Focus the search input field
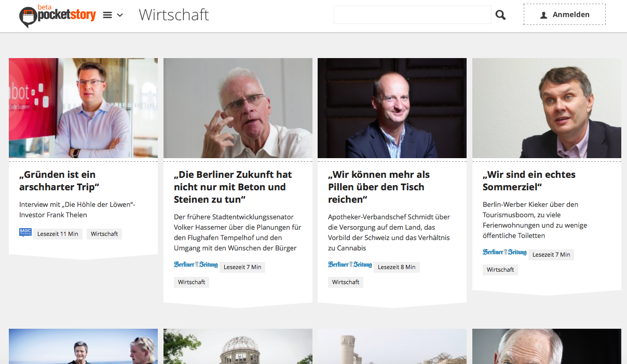The width and height of the screenshot is (627, 364). (412, 15)
